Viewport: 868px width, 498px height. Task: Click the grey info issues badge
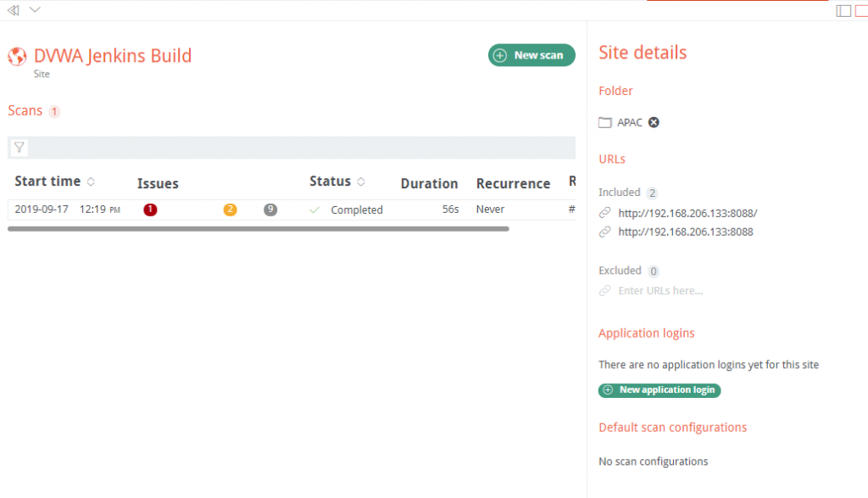(x=270, y=210)
